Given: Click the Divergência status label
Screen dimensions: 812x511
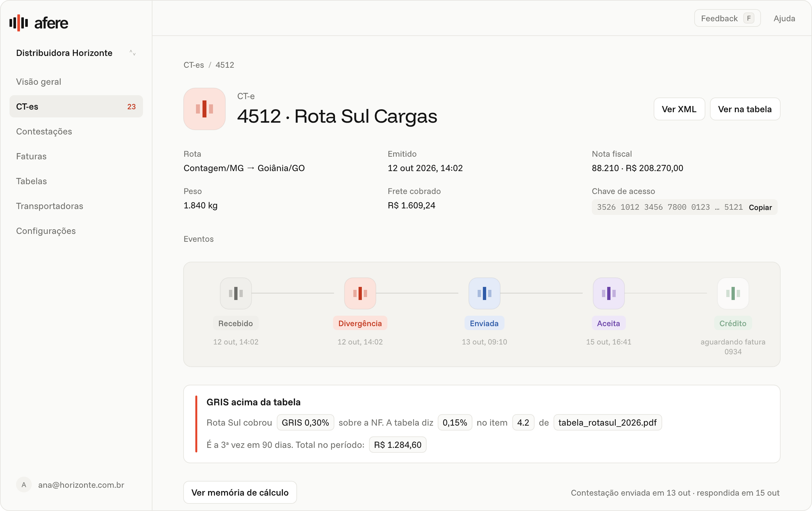Looking at the screenshot, I should coord(360,323).
